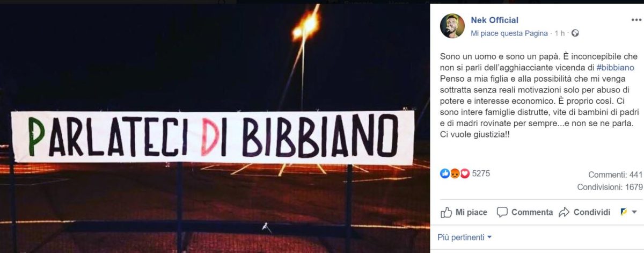This screenshot has width=644, height=253.
Task: Open Nek Official profile picture
Action: (x=452, y=26)
